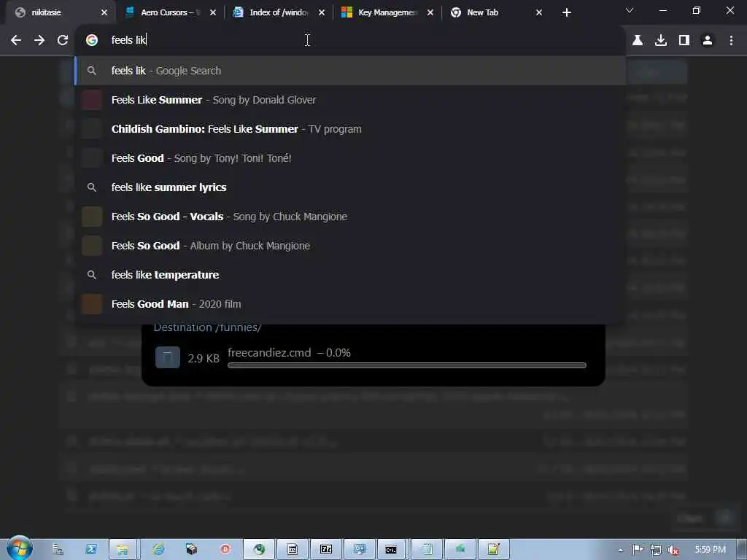Screen dimensions: 747x560
Task: Click the Show desktop strip on taskbar
Action: point(742,550)
